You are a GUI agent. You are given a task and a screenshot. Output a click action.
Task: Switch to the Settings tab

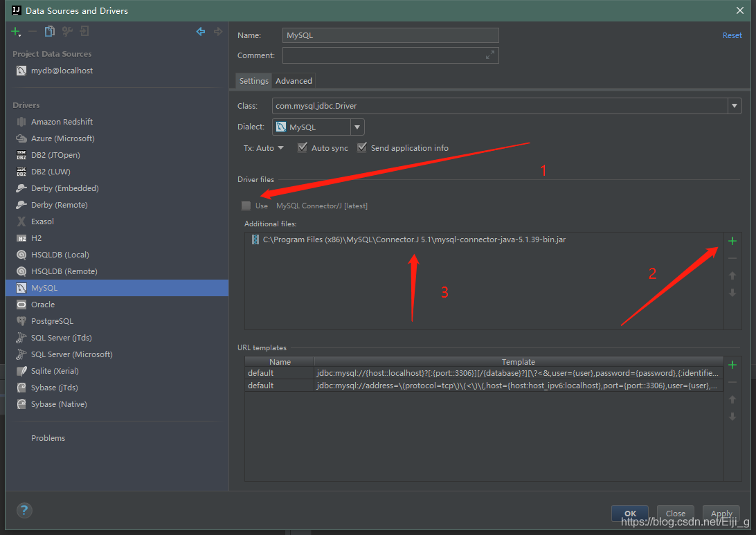click(253, 81)
